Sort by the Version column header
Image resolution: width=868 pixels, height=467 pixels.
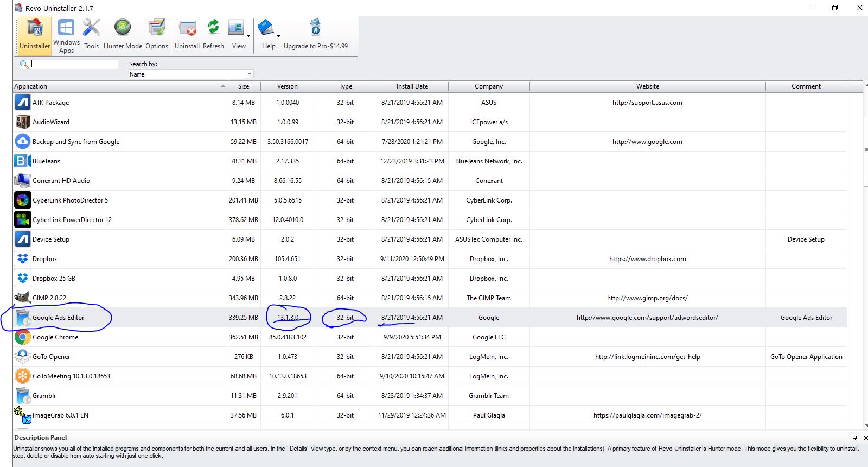288,86
